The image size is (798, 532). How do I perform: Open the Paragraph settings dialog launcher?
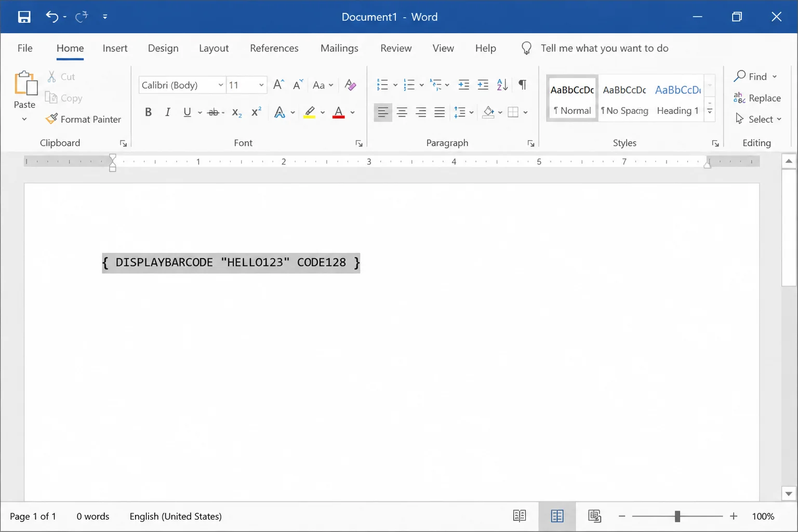pos(531,143)
